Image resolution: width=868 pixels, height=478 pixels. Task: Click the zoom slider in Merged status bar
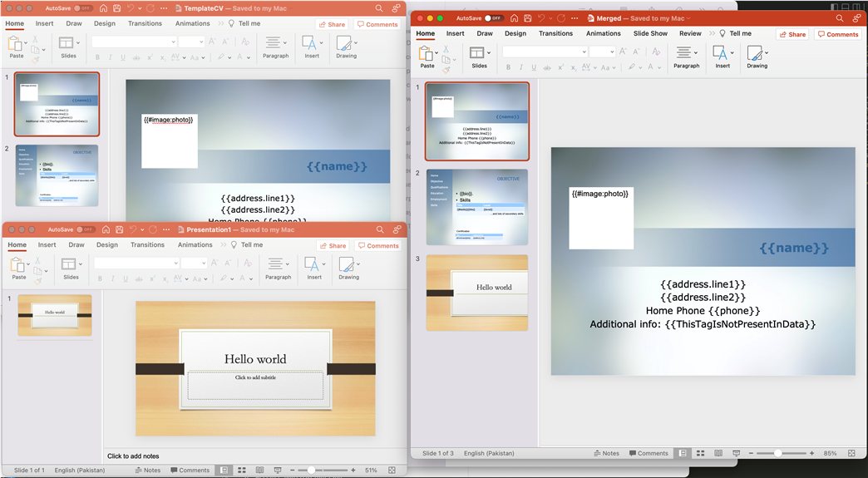coord(777,453)
